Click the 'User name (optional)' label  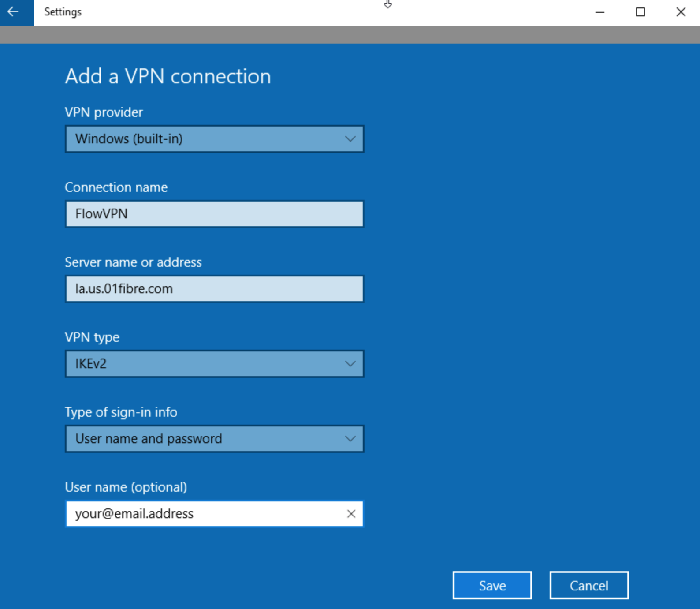coord(126,487)
